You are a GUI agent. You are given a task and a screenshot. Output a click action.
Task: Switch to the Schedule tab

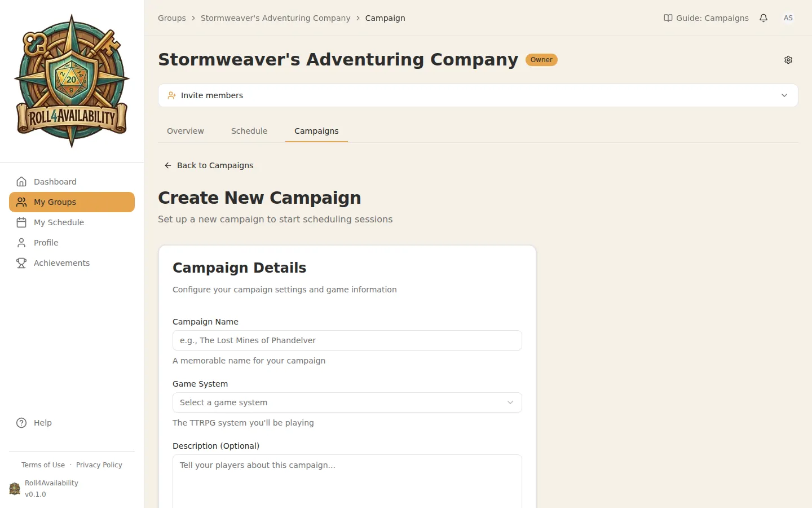(x=249, y=130)
